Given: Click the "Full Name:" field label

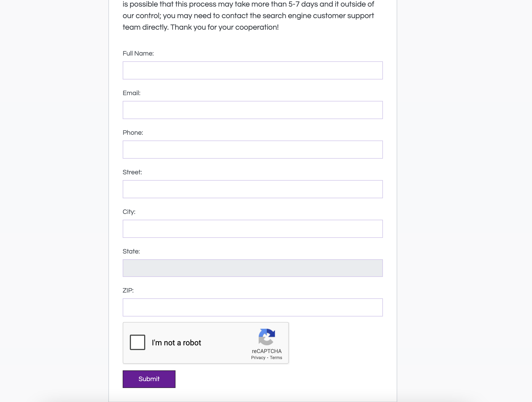Looking at the screenshot, I should (138, 53).
